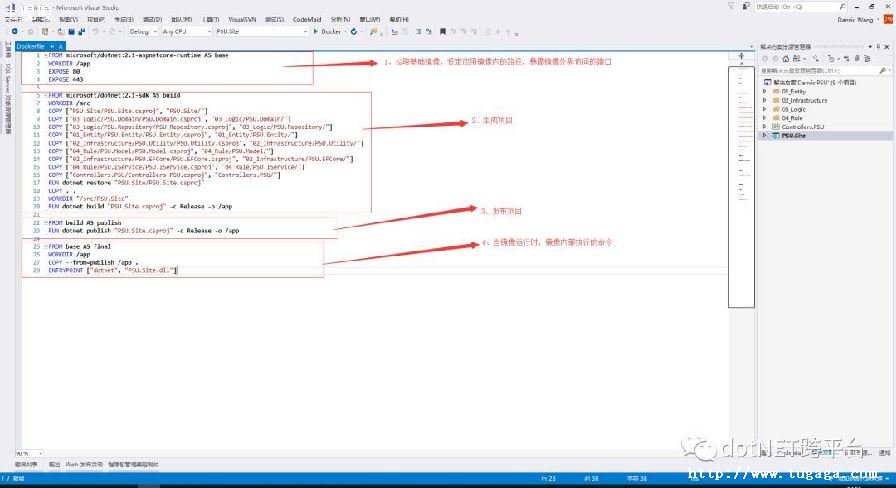Click the bookmark toolbar icon
896x488 pixels.
tap(442, 32)
